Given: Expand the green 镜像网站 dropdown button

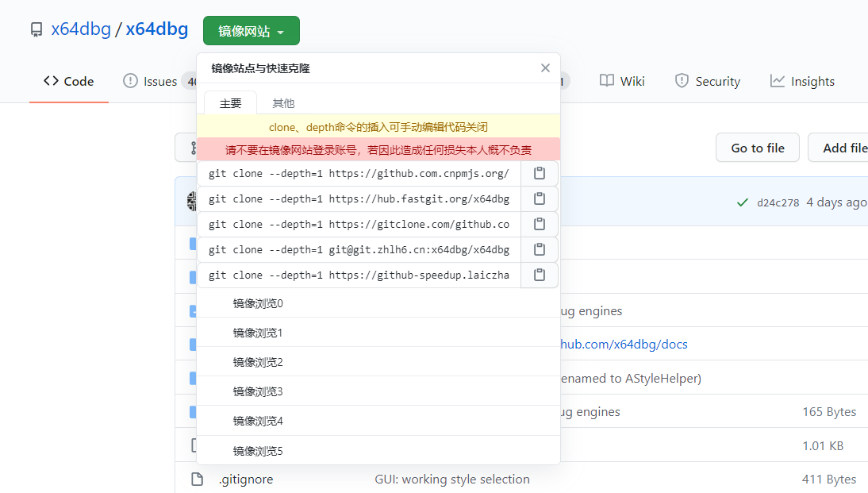Looking at the screenshot, I should [x=252, y=30].
